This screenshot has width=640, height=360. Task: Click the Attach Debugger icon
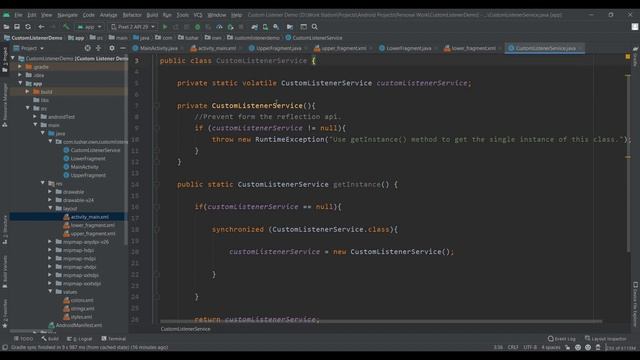coord(230,27)
